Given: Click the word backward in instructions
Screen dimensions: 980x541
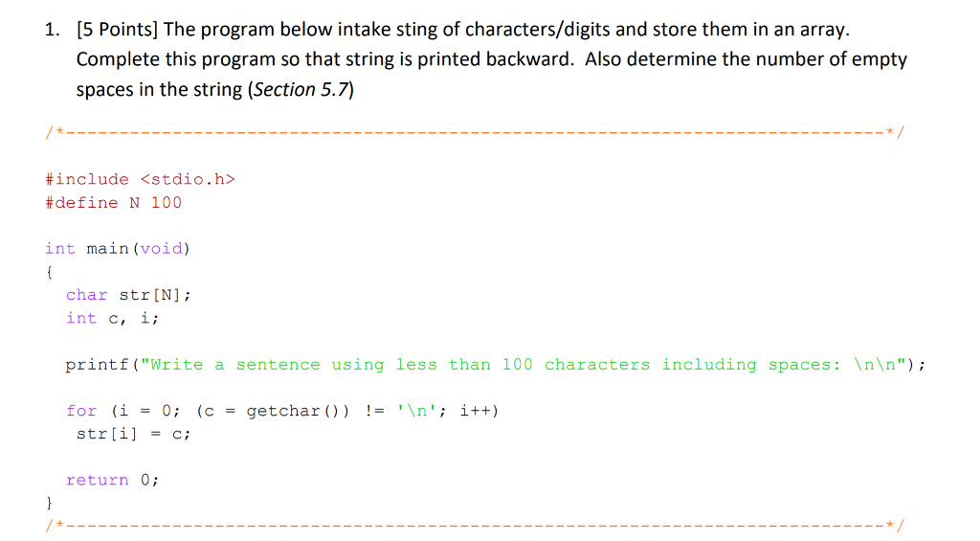Looking at the screenshot, I should tap(529, 59).
